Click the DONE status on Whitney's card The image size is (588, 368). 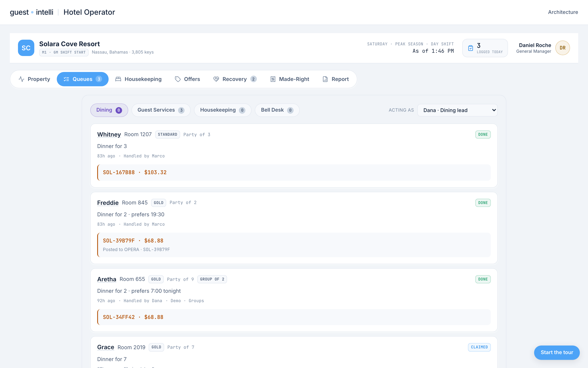pyautogui.click(x=483, y=134)
